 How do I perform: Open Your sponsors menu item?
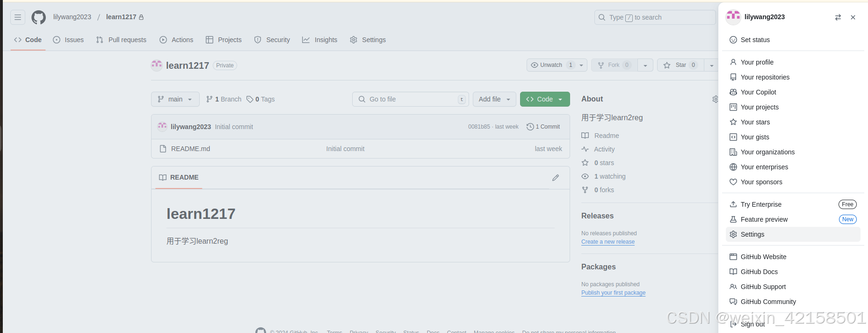coord(793,182)
